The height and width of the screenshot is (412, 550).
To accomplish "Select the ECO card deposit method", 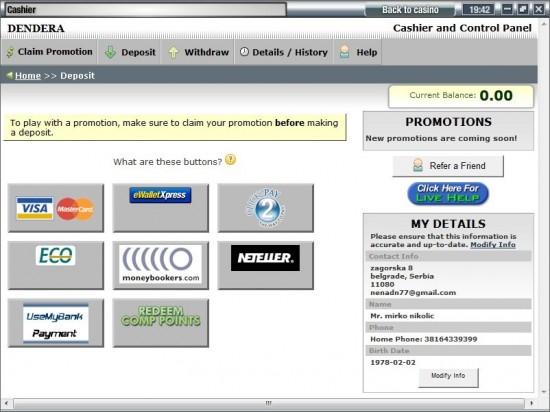I will (x=56, y=265).
